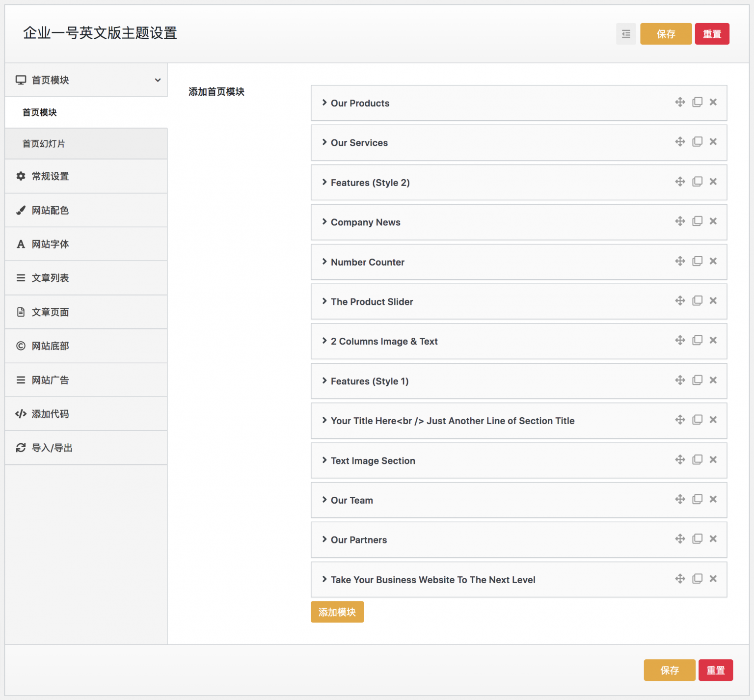The image size is (754, 700).
Task: Delete the Our Team module
Action: click(713, 499)
